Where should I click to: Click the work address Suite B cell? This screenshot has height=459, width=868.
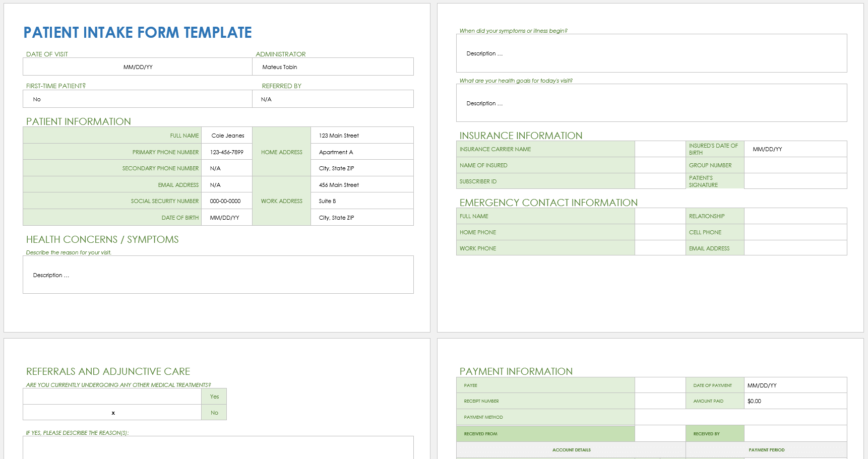tap(361, 201)
